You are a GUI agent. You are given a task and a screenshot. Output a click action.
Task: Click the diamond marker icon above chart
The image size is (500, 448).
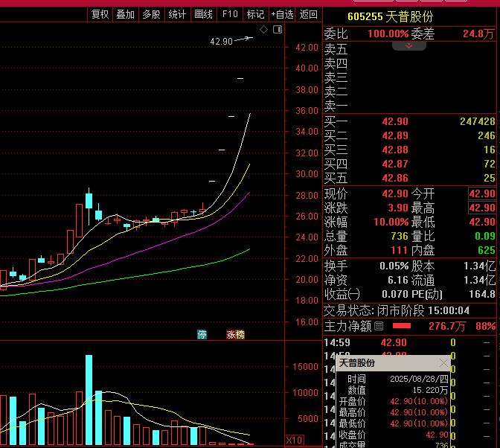[263, 30]
